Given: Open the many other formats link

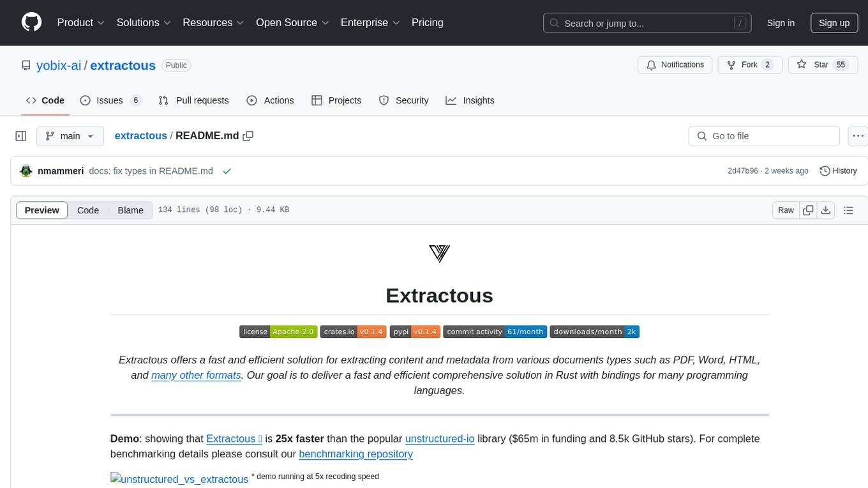Looking at the screenshot, I should (x=197, y=375).
